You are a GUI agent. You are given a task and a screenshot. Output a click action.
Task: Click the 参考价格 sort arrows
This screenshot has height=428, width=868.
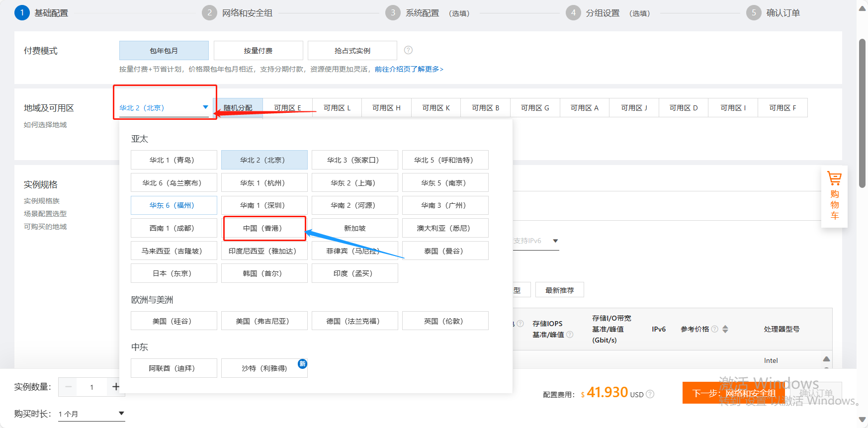coord(725,329)
